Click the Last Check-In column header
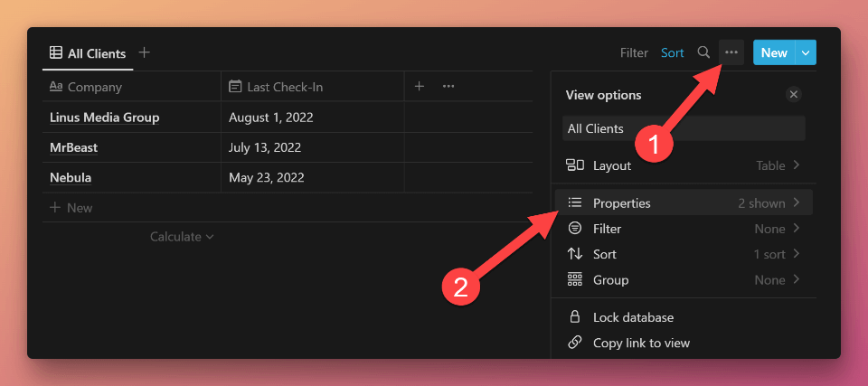 (313, 87)
